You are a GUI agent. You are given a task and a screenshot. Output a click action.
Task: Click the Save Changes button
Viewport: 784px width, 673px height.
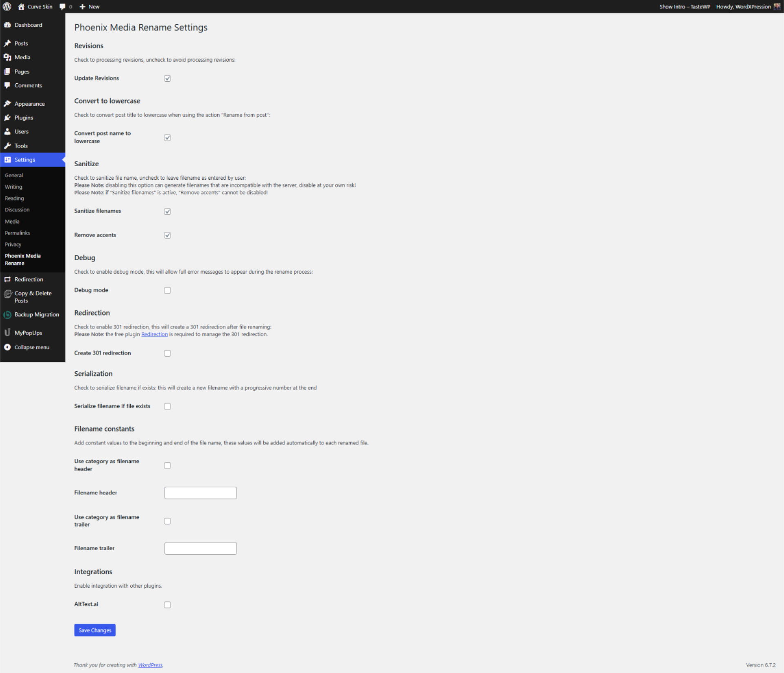coord(95,630)
